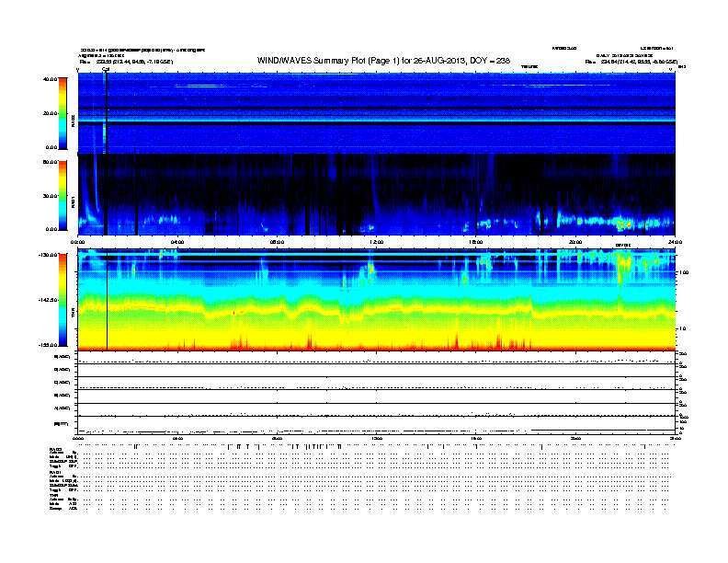Click the 100 label on TNR right axis
Screen dimensions: 728x563
pos(684,272)
